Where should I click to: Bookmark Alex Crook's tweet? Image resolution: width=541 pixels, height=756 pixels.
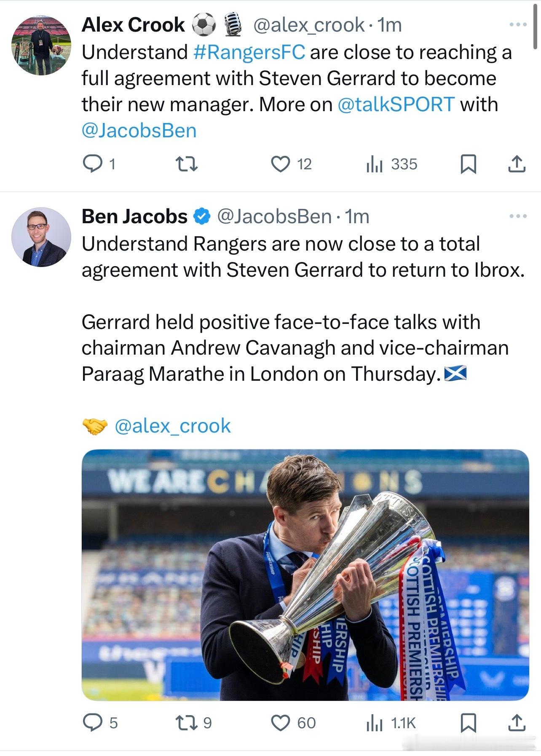(468, 164)
